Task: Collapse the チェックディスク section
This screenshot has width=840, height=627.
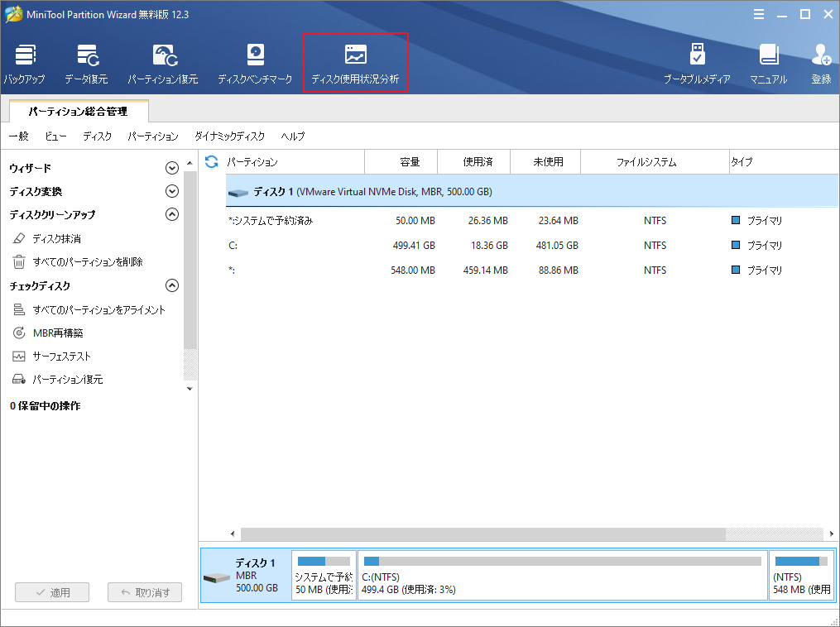Action: [172, 285]
